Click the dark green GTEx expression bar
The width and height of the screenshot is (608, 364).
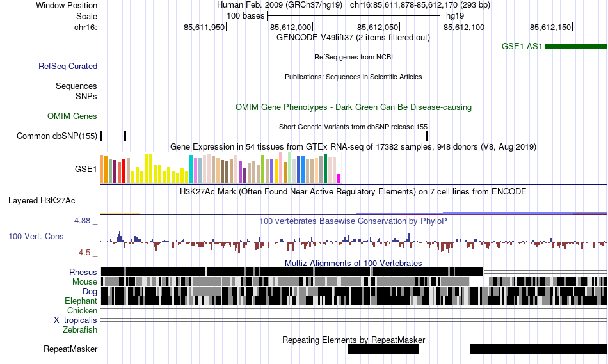click(x=326, y=168)
